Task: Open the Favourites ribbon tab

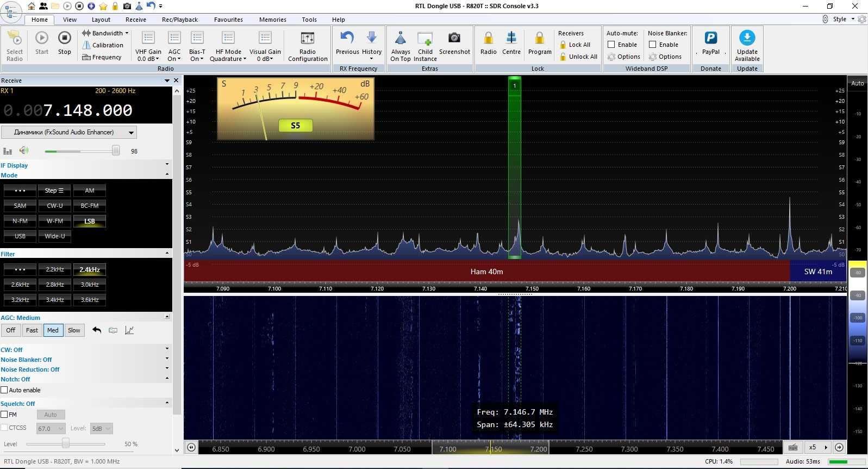Action: pos(228,20)
